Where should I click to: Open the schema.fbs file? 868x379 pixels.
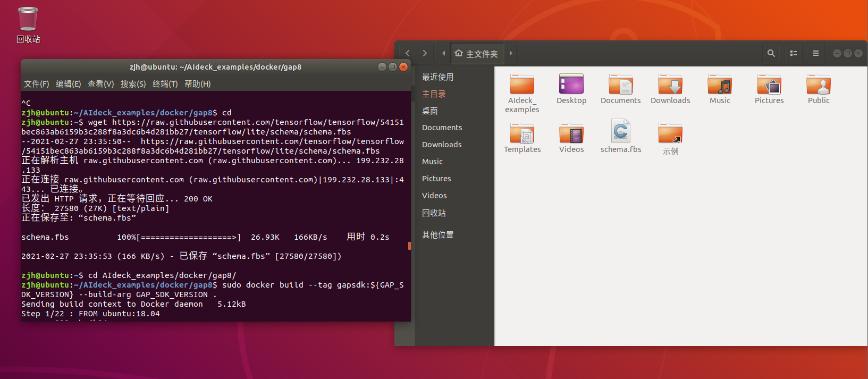coord(621,131)
